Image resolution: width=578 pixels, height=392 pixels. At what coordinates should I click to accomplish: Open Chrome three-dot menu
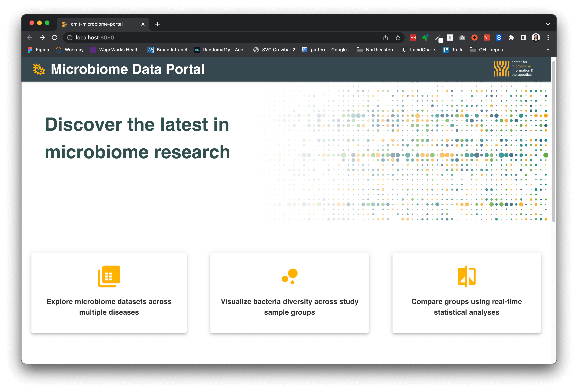[x=548, y=38]
